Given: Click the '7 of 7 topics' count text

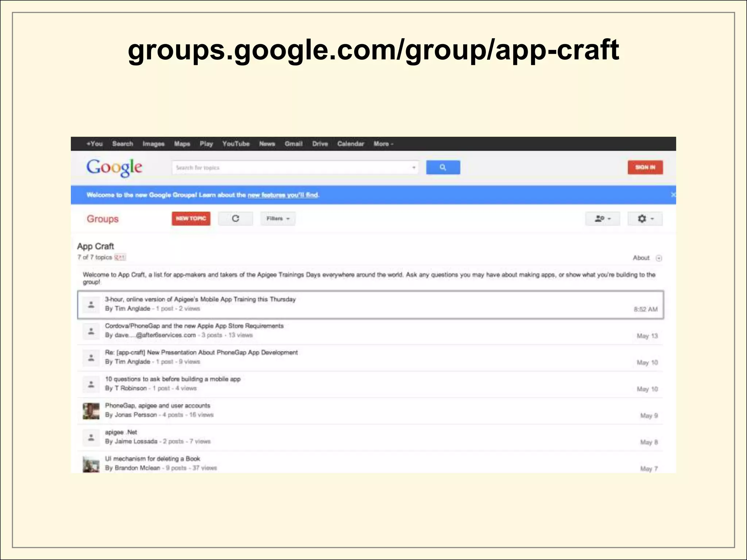Looking at the screenshot, I should [94, 257].
